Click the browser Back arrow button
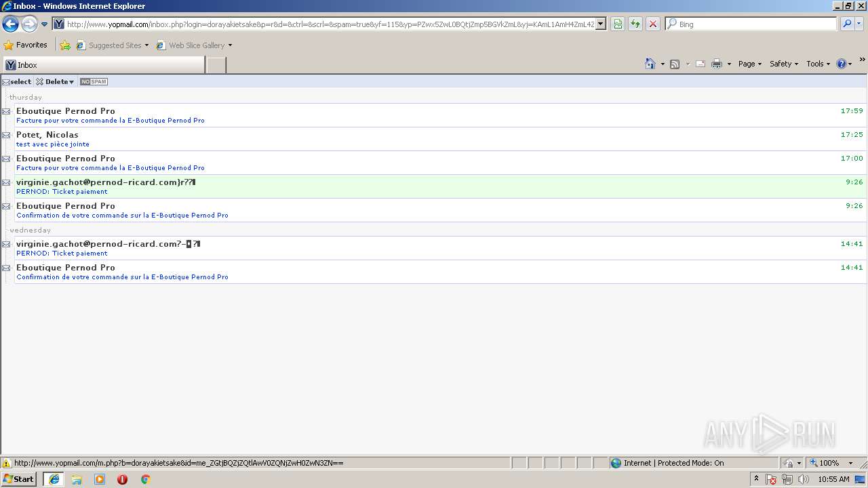Viewport: 868px width, 488px height. click(x=11, y=24)
